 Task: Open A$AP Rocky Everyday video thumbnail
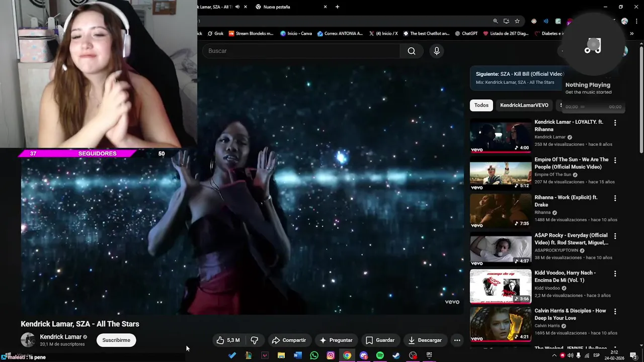pos(501,249)
